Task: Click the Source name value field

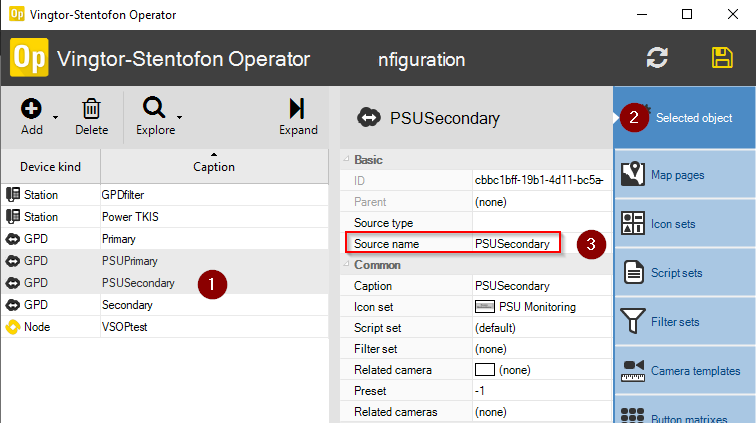Action: pos(515,243)
